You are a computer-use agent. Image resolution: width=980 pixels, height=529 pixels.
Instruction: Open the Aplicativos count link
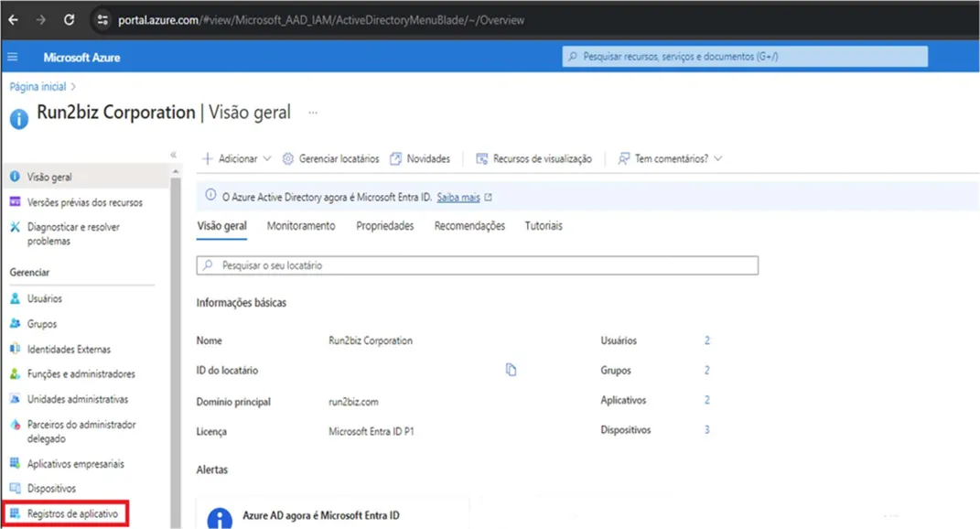point(707,400)
